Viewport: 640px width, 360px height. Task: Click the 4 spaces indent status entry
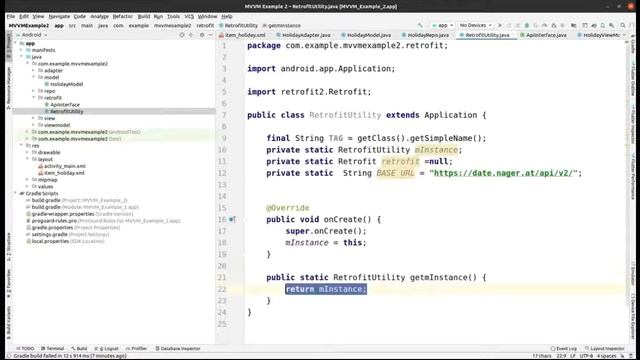pyautogui.click(x=606, y=356)
